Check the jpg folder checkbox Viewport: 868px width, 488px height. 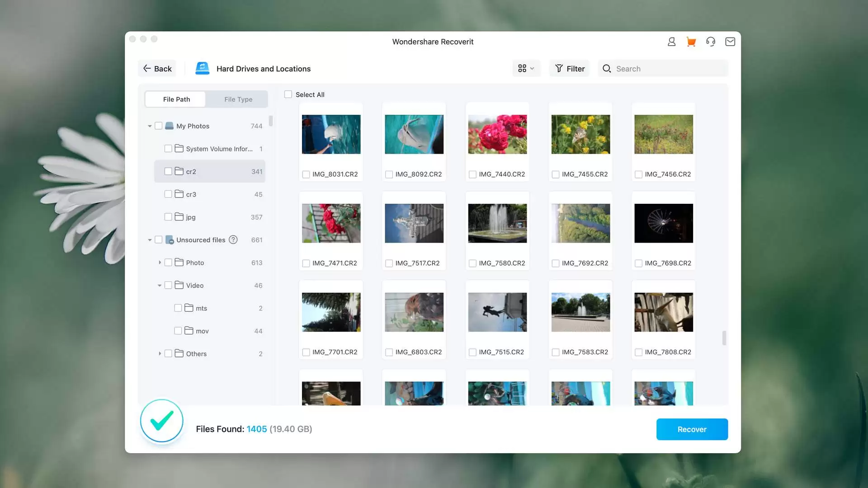(x=168, y=217)
